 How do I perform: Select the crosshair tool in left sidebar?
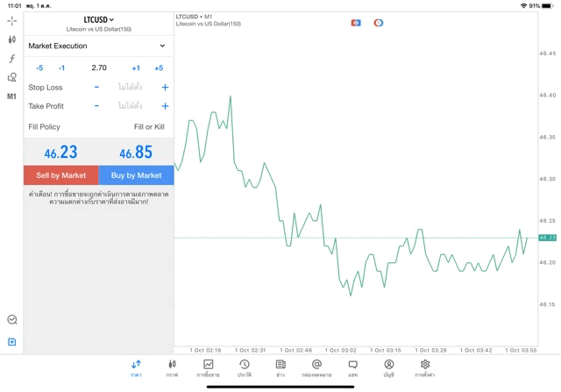coord(11,20)
